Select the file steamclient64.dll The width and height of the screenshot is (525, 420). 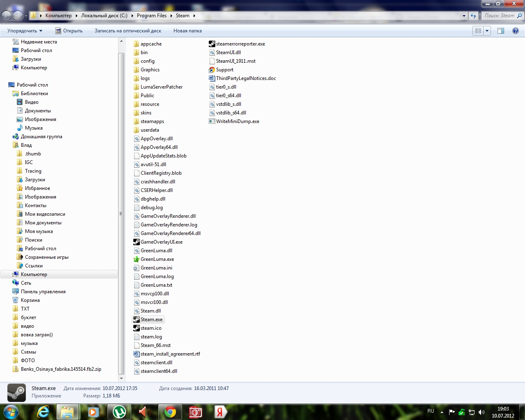[x=155, y=371]
